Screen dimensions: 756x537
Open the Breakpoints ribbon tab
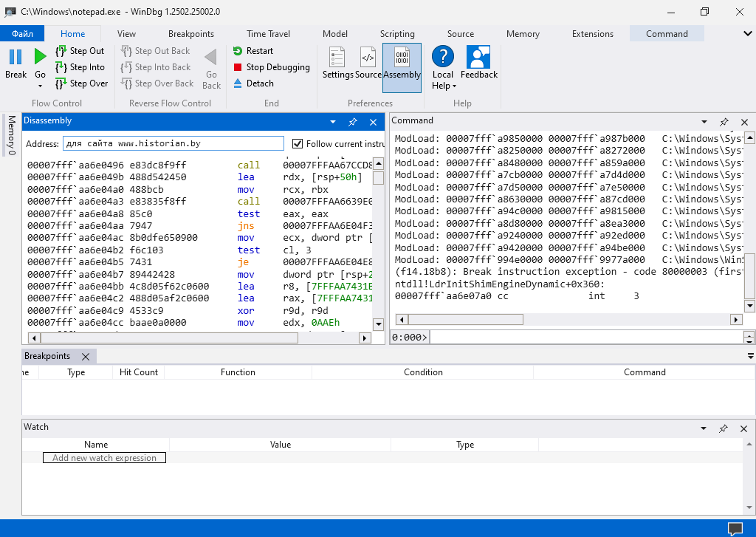click(191, 34)
